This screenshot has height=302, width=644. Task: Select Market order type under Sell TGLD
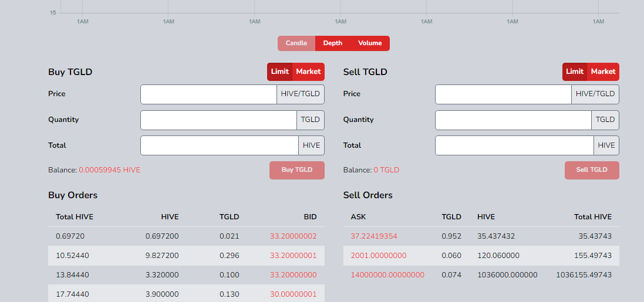click(603, 72)
